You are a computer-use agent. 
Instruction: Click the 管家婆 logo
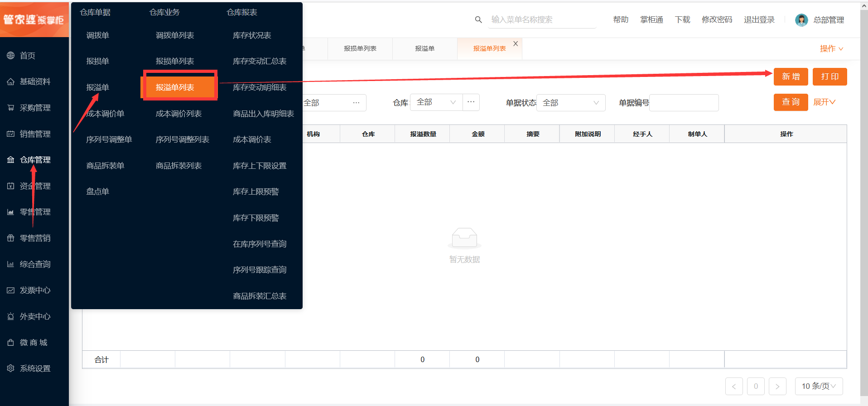point(34,19)
